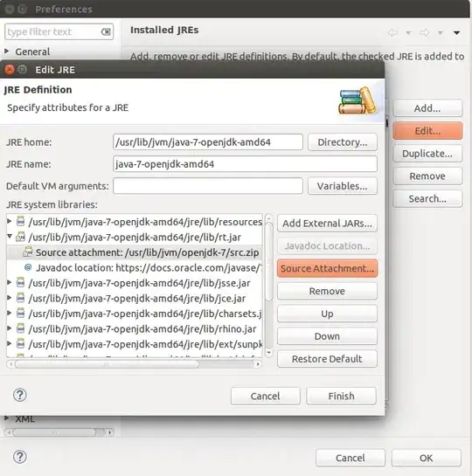The image size is (472, 476).
Task: Expand the jsse.jar library entry
Action: click(x=9, y=282)
